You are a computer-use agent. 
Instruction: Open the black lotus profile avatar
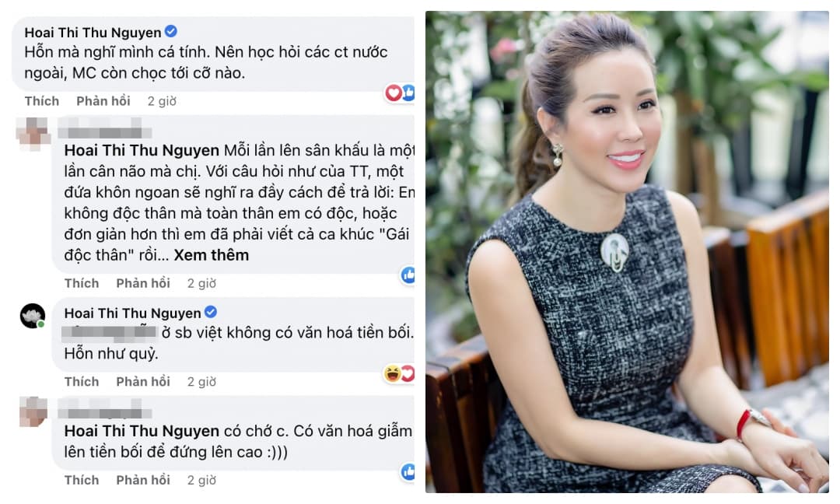33,316
